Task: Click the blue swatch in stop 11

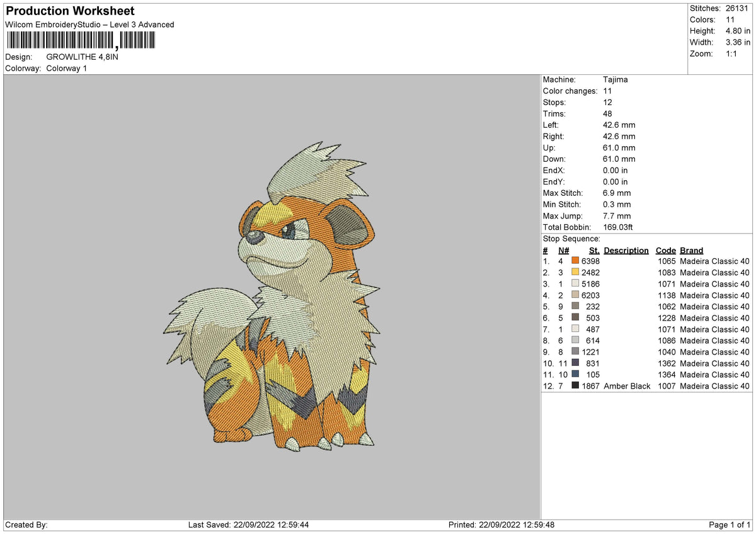Action: coord(575,375)
